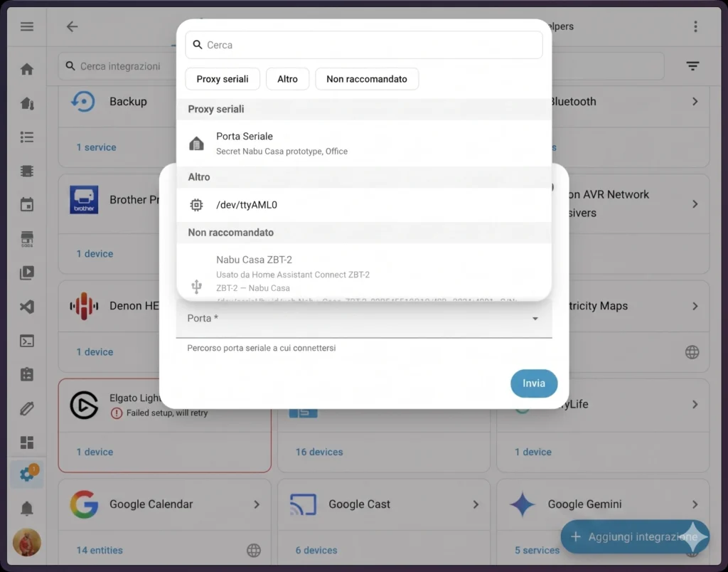Open the calendar icon in sidebar
Viewport: 728px width, 572px height.
tap(27, 204)
